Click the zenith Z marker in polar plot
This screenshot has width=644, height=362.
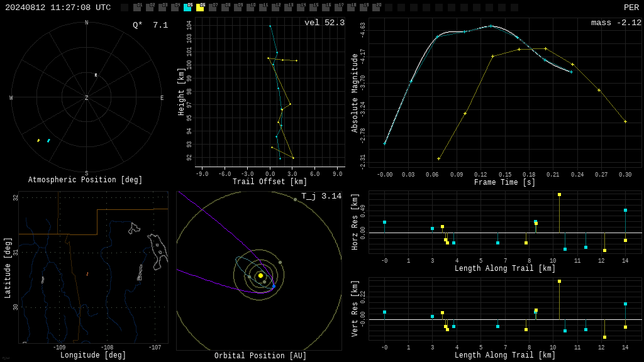click(x=86, y=97)
